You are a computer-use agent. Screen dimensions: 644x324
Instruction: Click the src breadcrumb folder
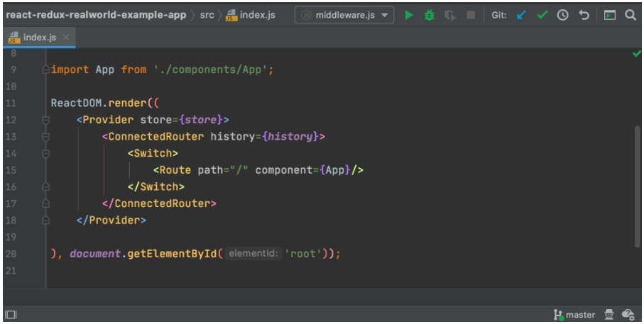pyautogui.click(x=209, y=15)
